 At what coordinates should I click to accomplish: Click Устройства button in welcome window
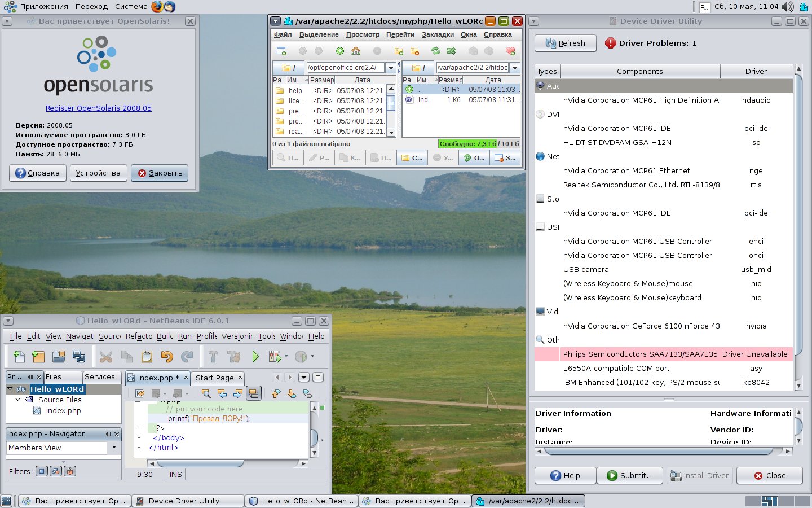tap(98, 173)
